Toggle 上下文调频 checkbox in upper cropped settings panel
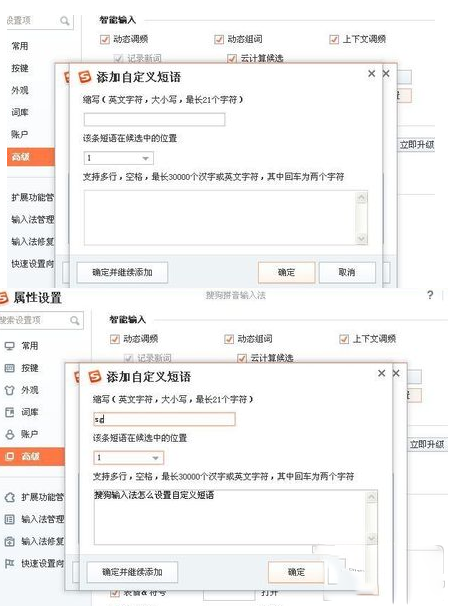Viewport: 452px width, 606px height. [334, 39]
